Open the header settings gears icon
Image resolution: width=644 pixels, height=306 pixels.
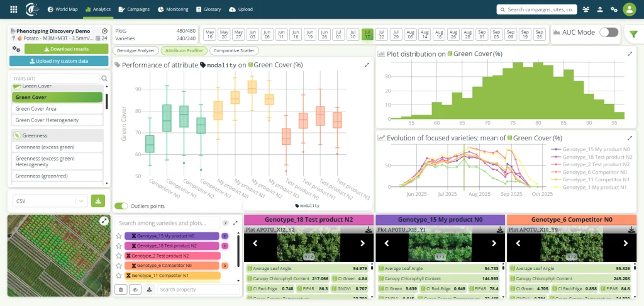tap(614, 9)
